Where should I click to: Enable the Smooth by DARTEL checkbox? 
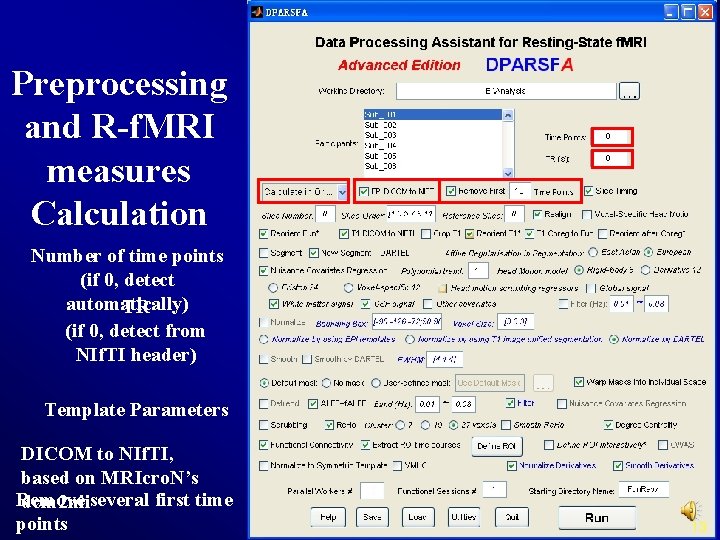(307, 359)
